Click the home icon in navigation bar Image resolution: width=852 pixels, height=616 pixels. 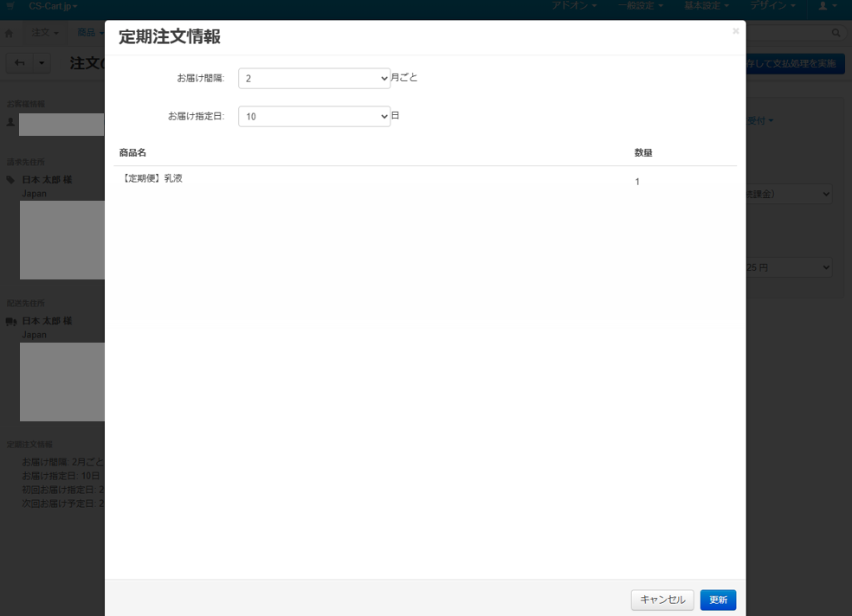coord(10,33)
